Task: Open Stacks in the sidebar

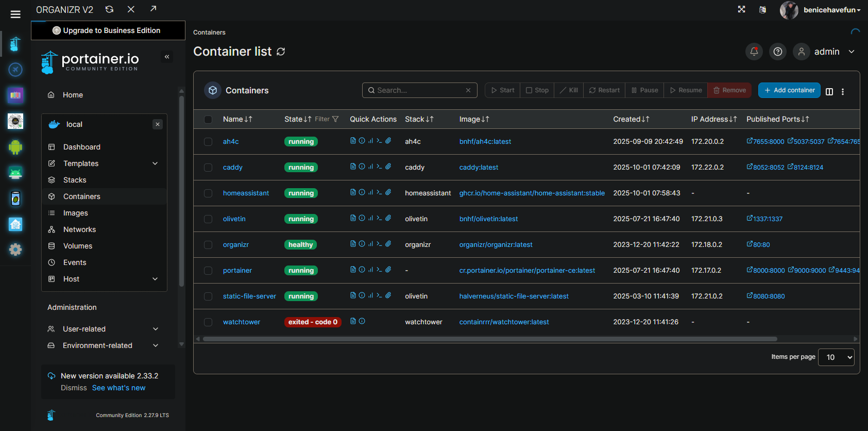Action: [75, 180]
